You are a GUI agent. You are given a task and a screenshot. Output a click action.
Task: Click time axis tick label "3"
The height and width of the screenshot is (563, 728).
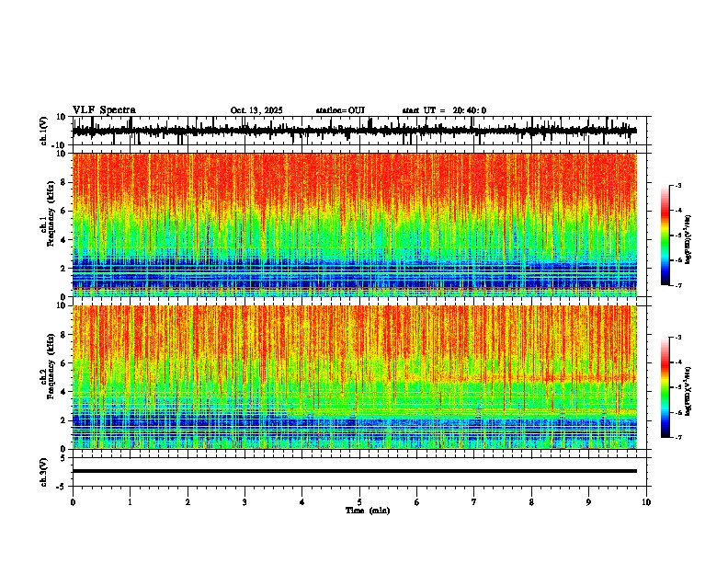[x=245, y=502]
